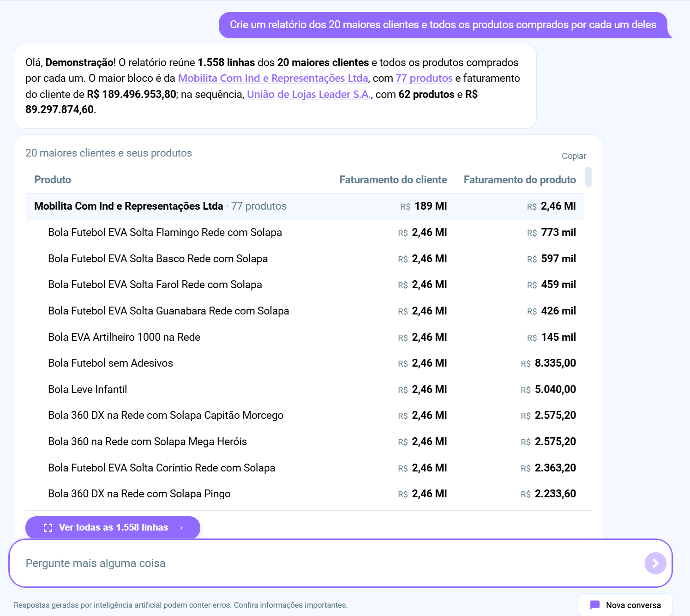Click the send arrow icon
690x616 pixels.
(x=655, y=563)
